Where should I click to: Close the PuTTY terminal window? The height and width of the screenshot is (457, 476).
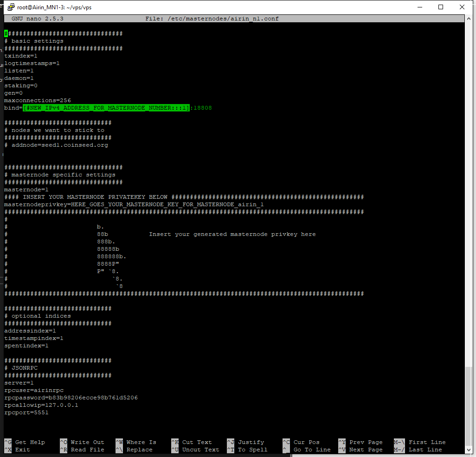coord(462,7)
